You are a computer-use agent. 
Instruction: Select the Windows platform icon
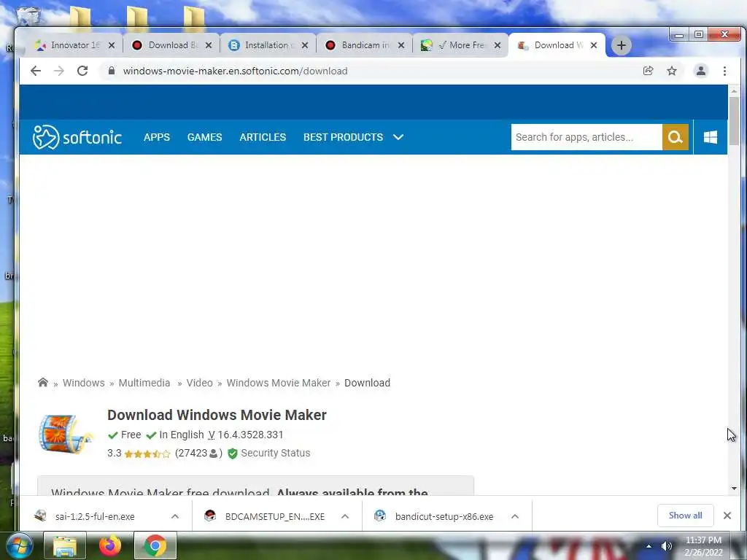(x=711, y=137)
